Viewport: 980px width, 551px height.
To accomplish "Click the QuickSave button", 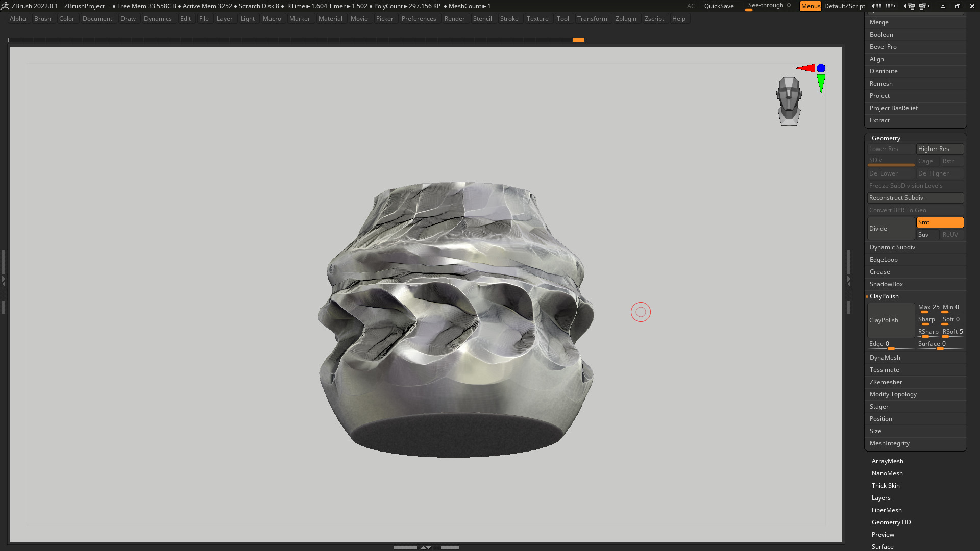I will pyautogui.click(x=719, y=6).
